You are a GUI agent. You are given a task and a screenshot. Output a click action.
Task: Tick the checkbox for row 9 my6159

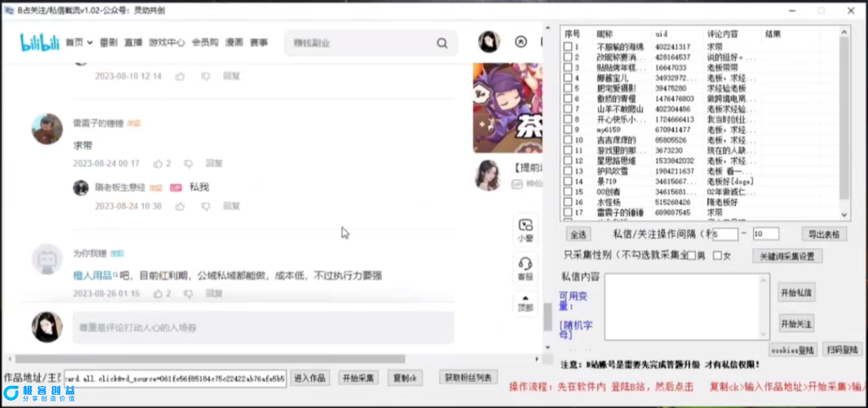[568, 129]
